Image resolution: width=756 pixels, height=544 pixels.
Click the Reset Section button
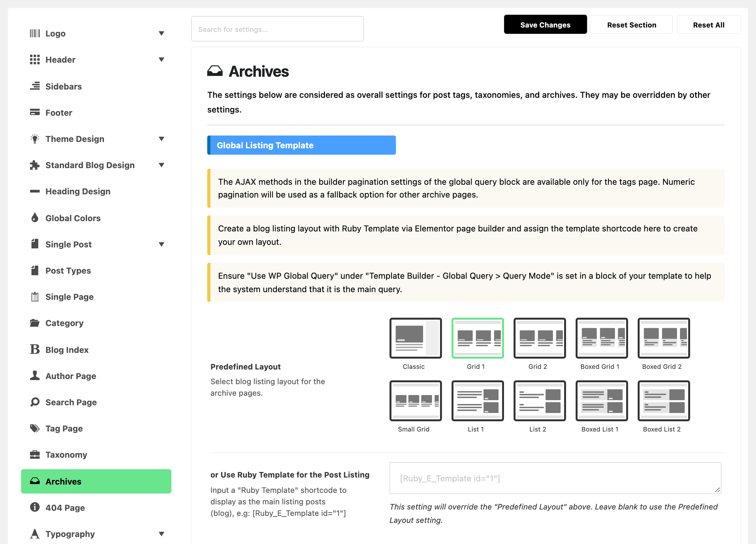pos(631,25)
